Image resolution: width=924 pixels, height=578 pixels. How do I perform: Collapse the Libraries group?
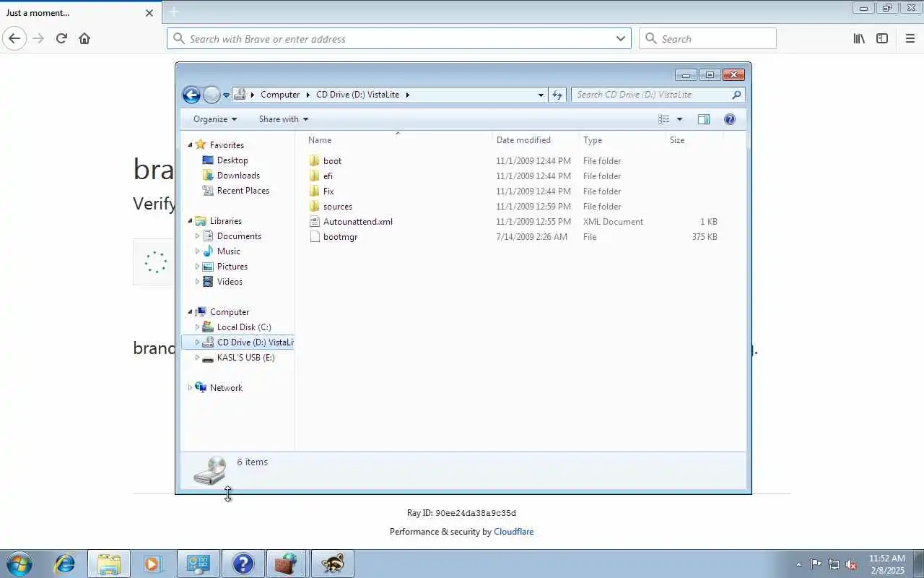191,221
